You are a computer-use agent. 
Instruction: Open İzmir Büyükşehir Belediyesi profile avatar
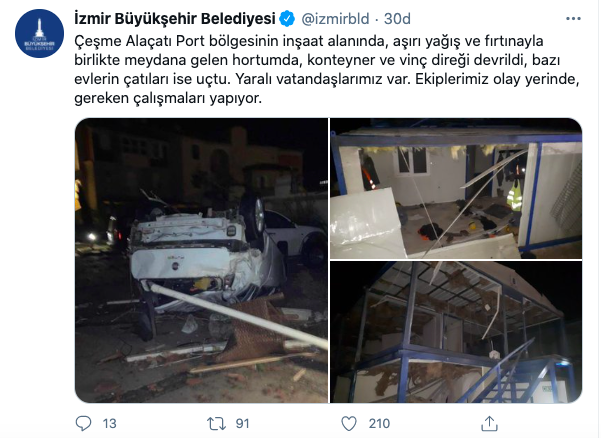[39, 33]
